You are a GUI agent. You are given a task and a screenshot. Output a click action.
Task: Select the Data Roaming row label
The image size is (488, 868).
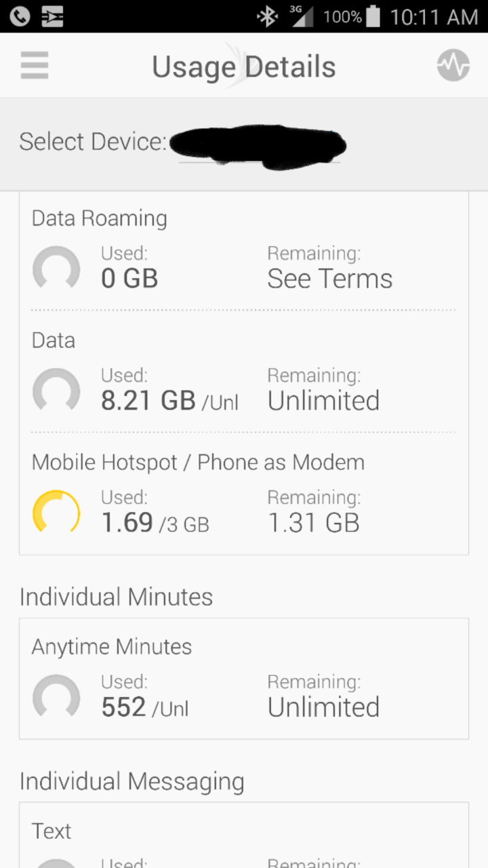tap(100, 218)
